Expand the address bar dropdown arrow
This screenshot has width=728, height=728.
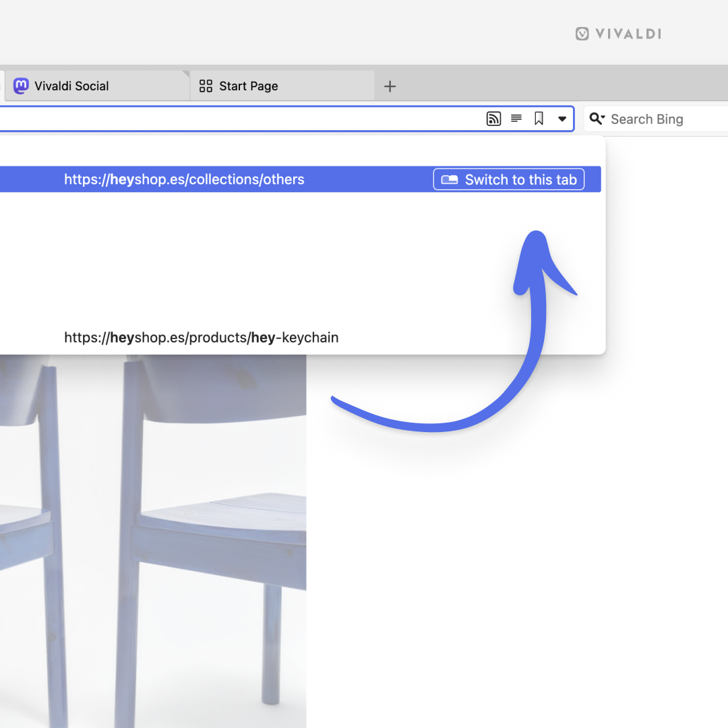tap(562, 119)
